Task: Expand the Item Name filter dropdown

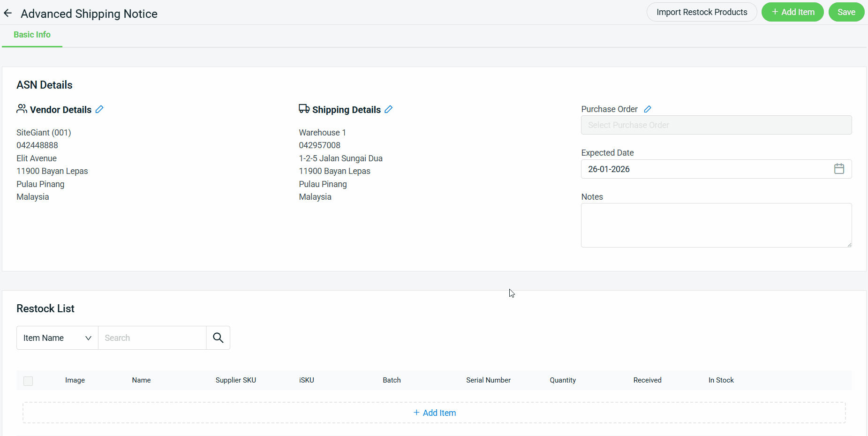Action: click(57, 338)
